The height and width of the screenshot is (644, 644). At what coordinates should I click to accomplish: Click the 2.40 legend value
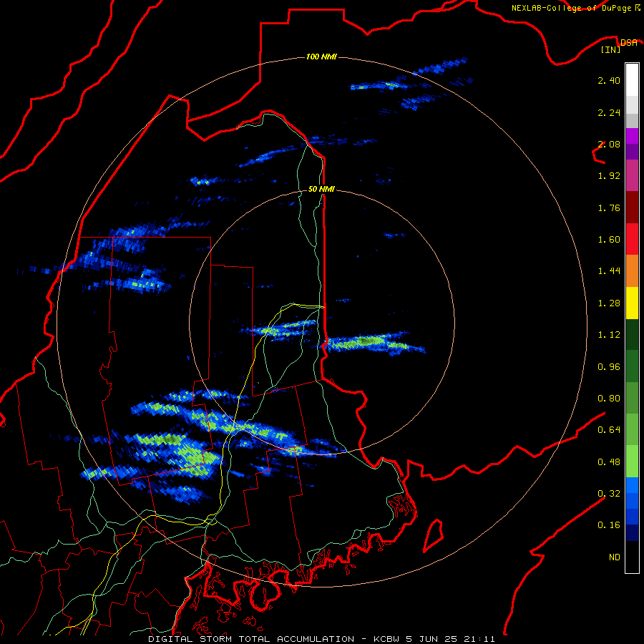[609, 80]
